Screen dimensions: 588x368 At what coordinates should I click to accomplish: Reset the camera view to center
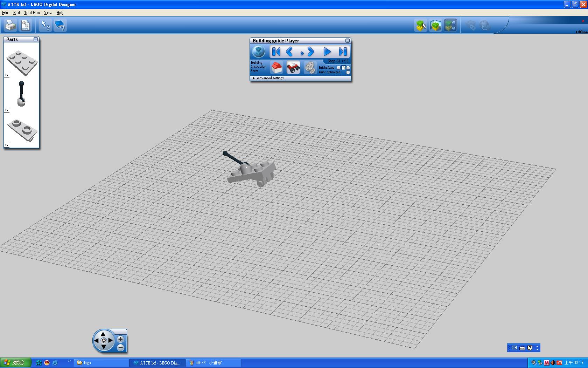pyautogui.click(x=103, y=340)
